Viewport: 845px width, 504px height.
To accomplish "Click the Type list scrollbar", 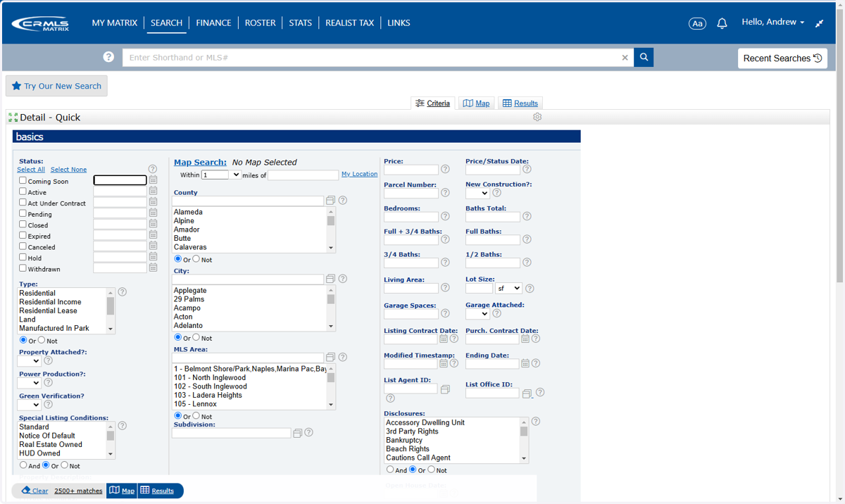I will (111, 310).
